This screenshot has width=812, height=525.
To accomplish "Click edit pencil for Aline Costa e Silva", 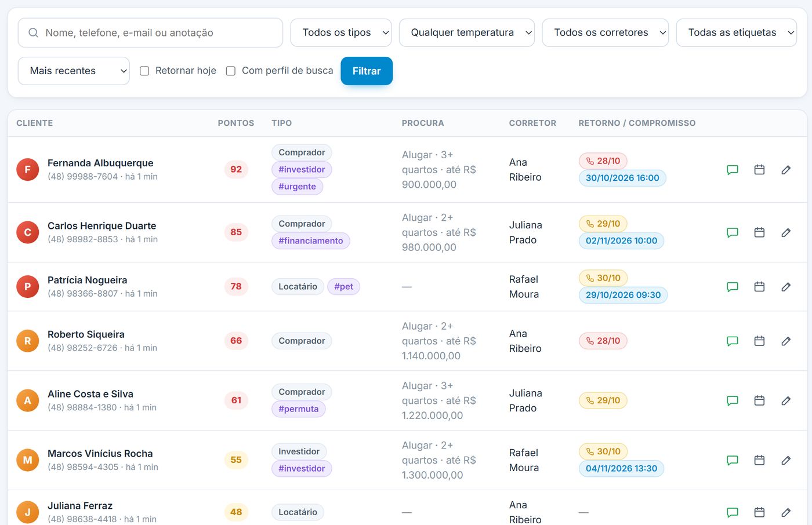I will pos(786,400).
